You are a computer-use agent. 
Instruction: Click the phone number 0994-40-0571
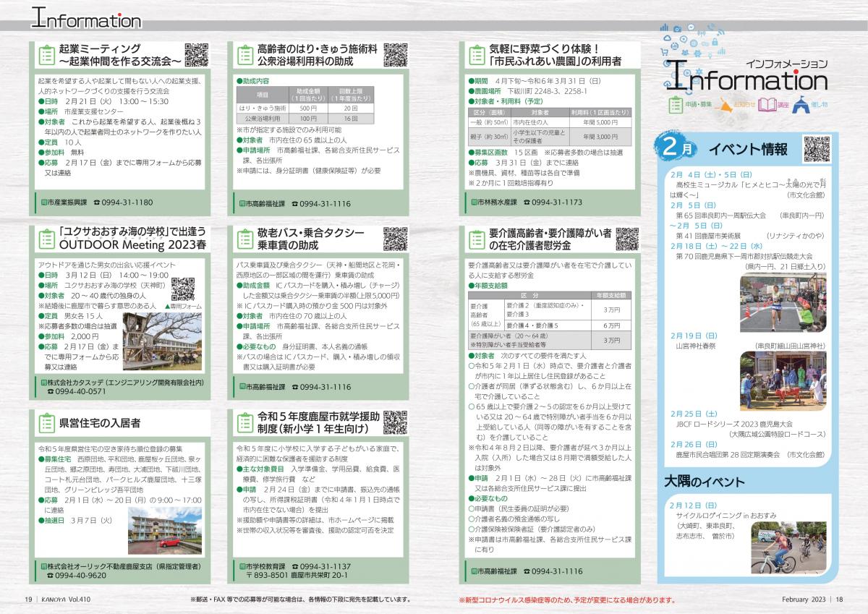[x=80, y=391]
